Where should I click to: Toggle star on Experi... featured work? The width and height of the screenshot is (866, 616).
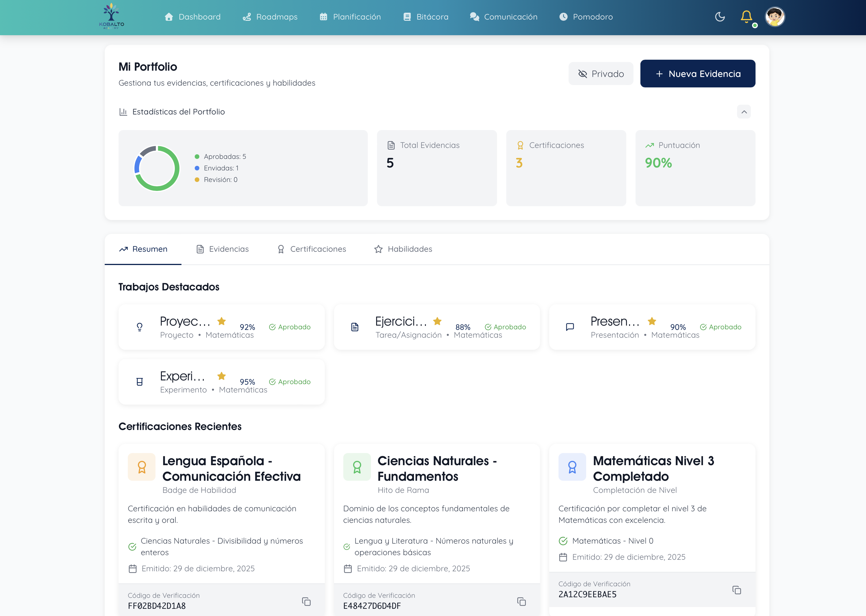pos(222,376)
